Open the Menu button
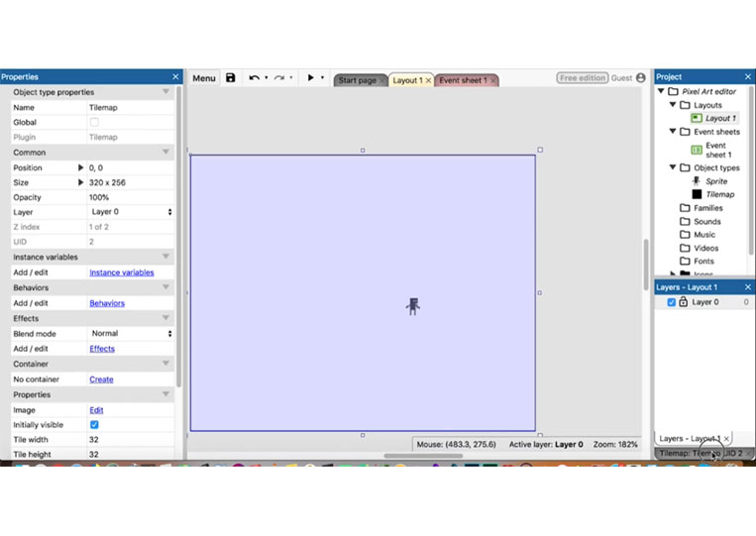The height and width of the screenshot is (536, 756). click(204, 78)
